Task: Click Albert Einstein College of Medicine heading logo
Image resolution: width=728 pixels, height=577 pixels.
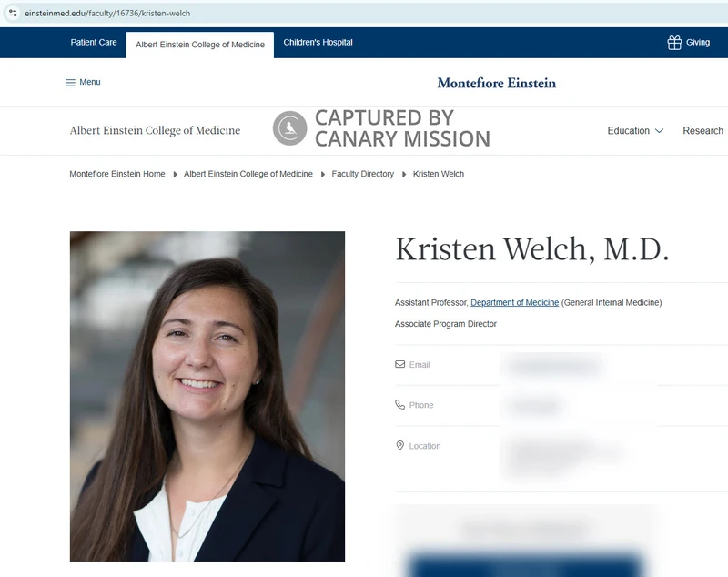Action: point(155,130)
